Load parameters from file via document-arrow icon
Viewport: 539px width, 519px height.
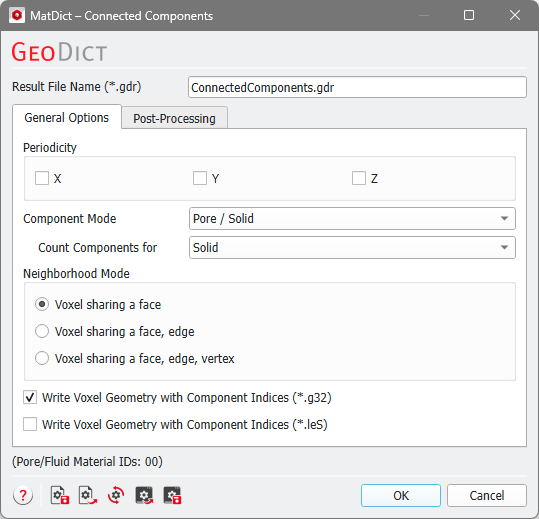tap(88, 495)
